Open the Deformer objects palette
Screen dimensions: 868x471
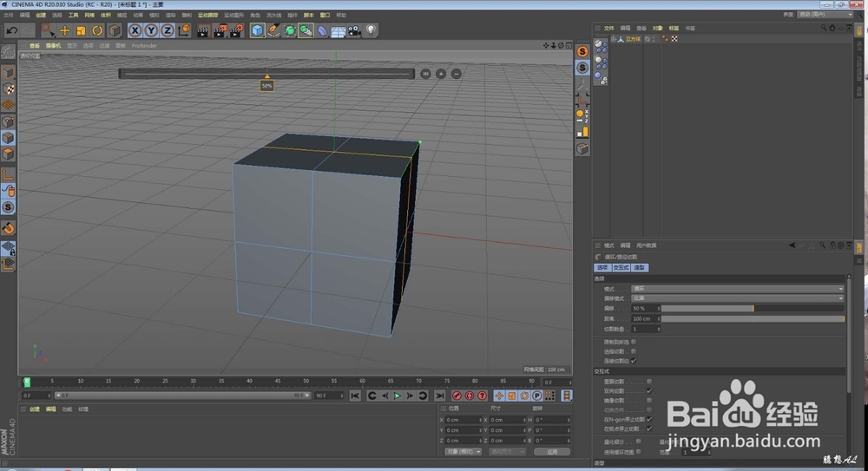[x=322, y=30]
